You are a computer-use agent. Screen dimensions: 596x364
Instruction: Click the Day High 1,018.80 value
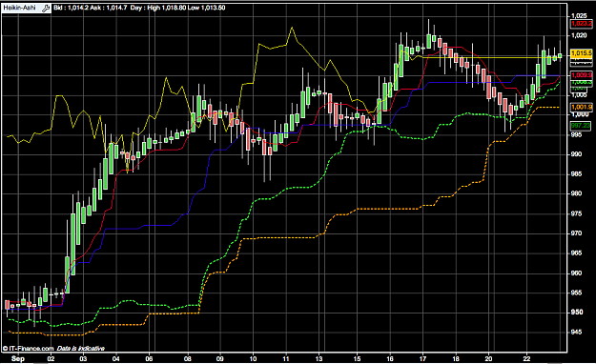point(157,8)
